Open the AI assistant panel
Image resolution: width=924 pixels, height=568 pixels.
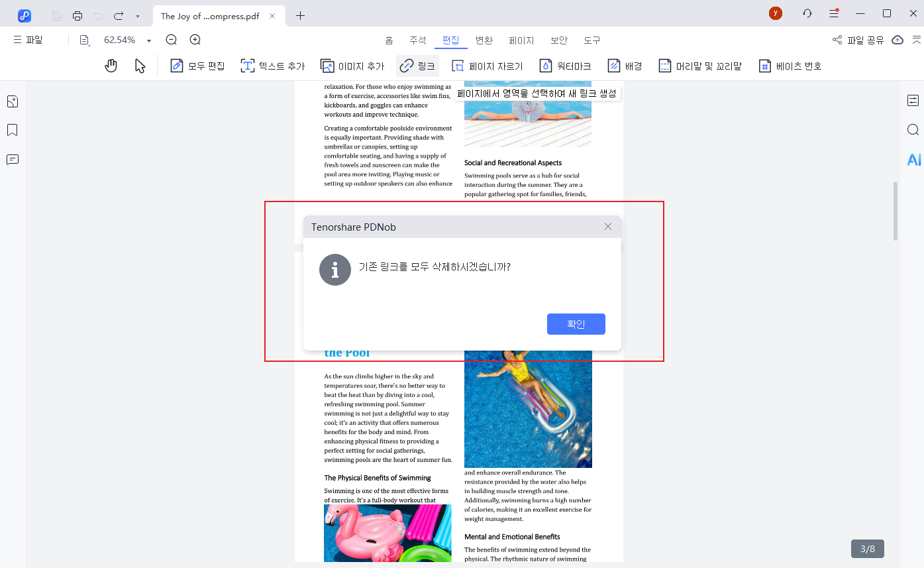pyautogui.click(x=914, y=159)
